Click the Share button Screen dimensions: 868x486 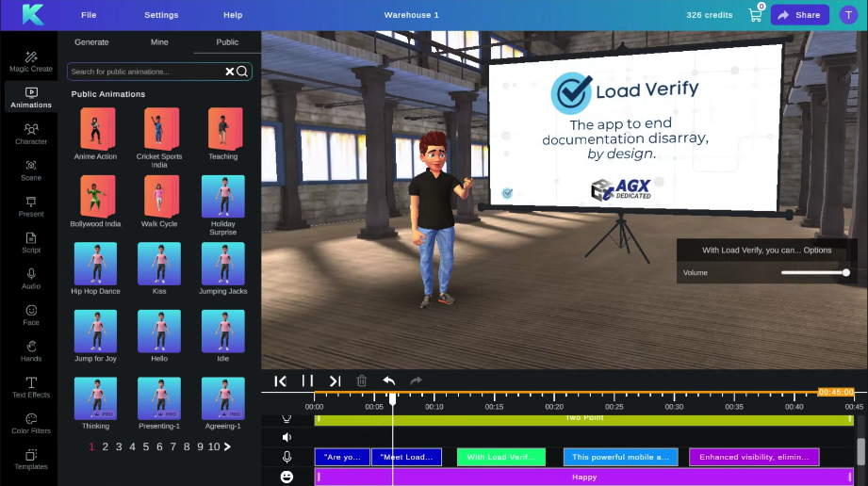[799, 15]
